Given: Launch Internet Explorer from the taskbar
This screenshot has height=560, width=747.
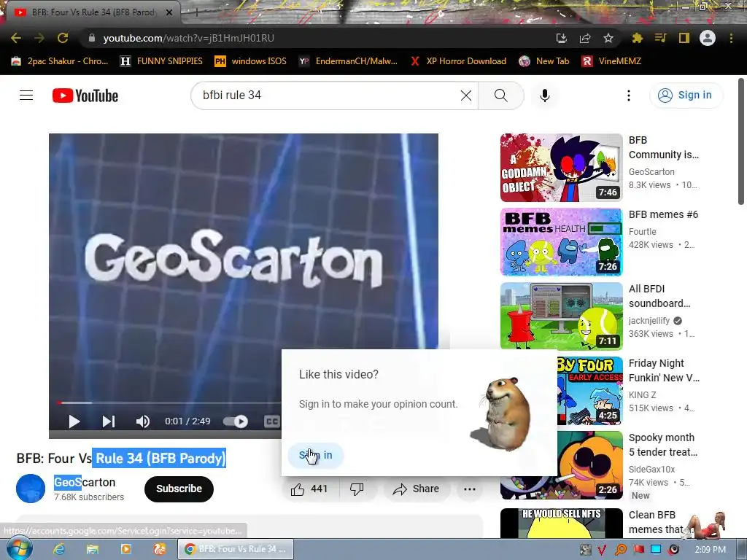Looking at the screenshot, I should (x=58, y=550).
